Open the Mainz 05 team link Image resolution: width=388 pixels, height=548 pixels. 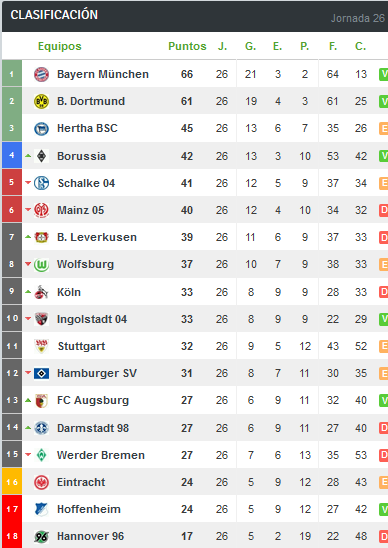(81, 210)
